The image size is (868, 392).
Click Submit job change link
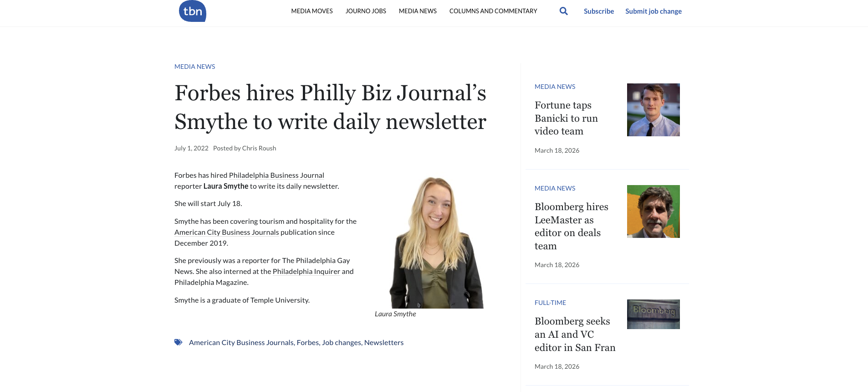tap(654, 11)
